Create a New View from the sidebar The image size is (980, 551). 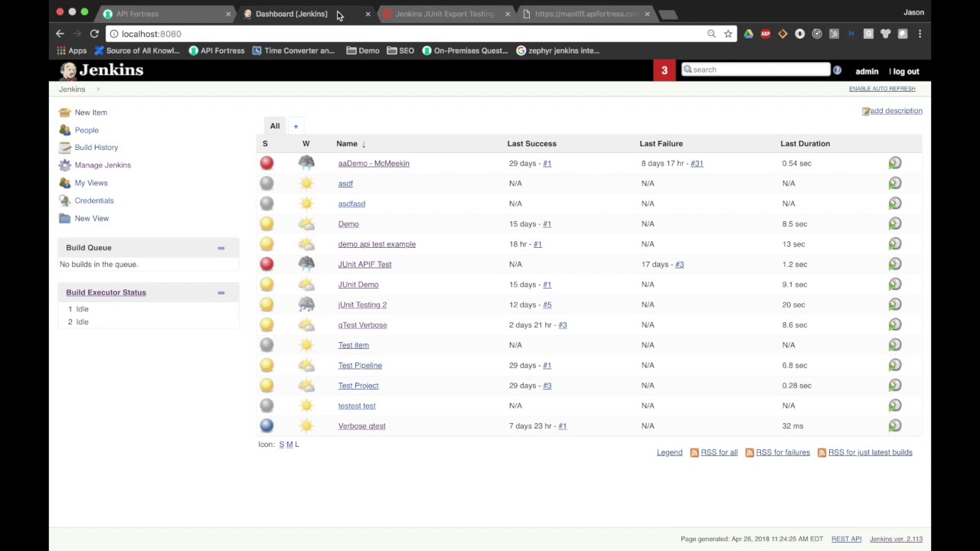click(91, 218)
